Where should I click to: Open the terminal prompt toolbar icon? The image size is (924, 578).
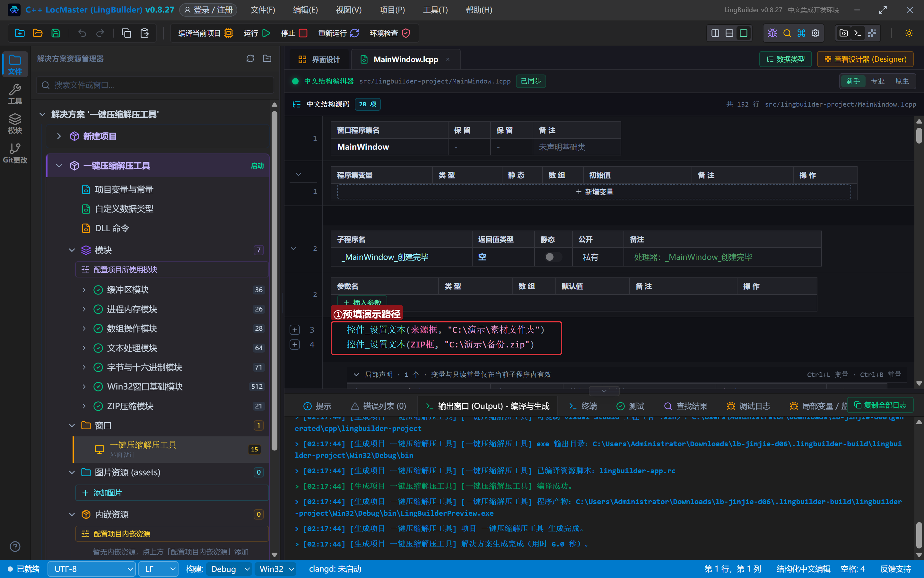coord(858,33)
